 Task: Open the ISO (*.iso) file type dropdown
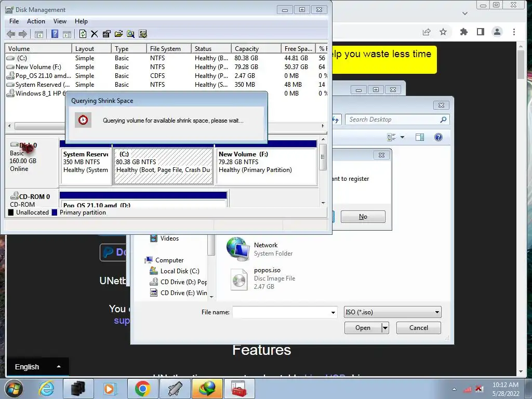coord(393,312)
